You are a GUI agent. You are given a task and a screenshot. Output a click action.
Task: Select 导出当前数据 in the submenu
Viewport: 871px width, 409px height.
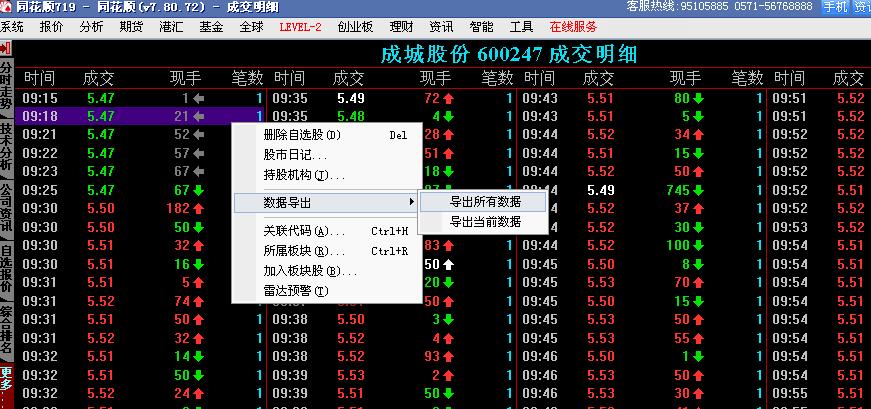coord(483,222)
